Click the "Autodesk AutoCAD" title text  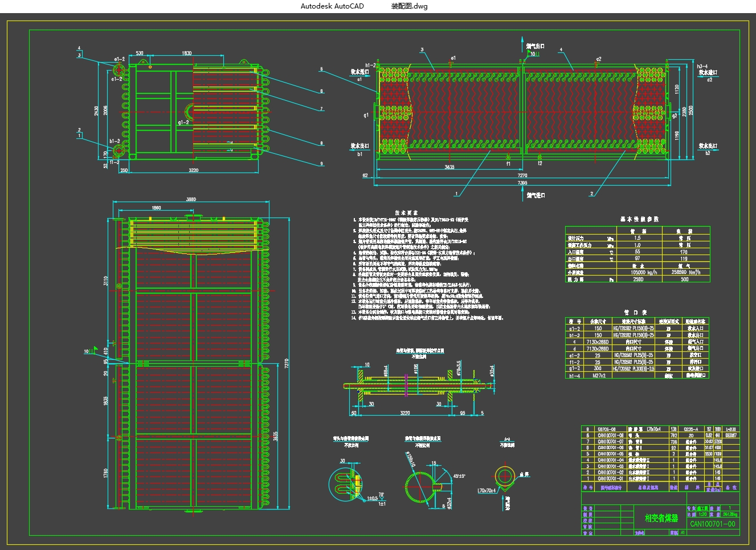click(332, 6)
